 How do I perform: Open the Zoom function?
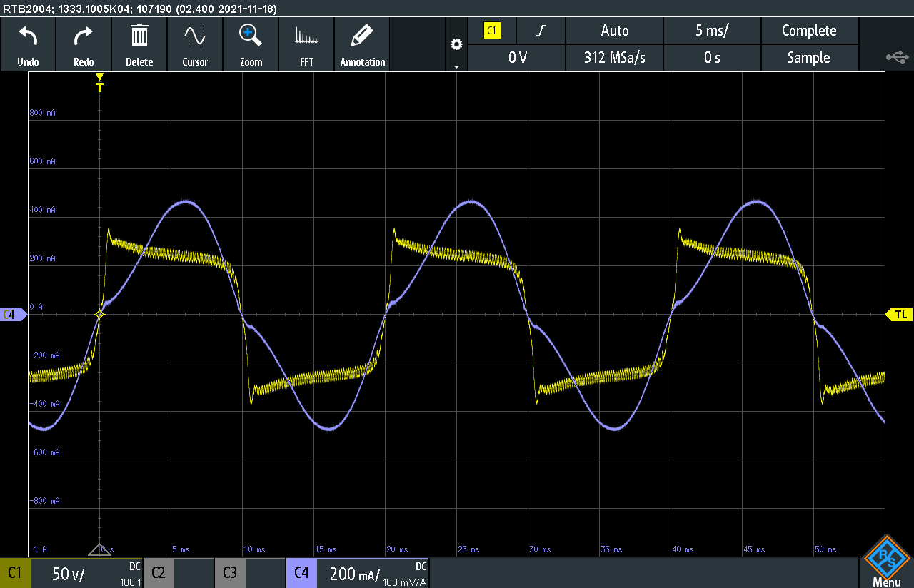[x=251, y=44]
